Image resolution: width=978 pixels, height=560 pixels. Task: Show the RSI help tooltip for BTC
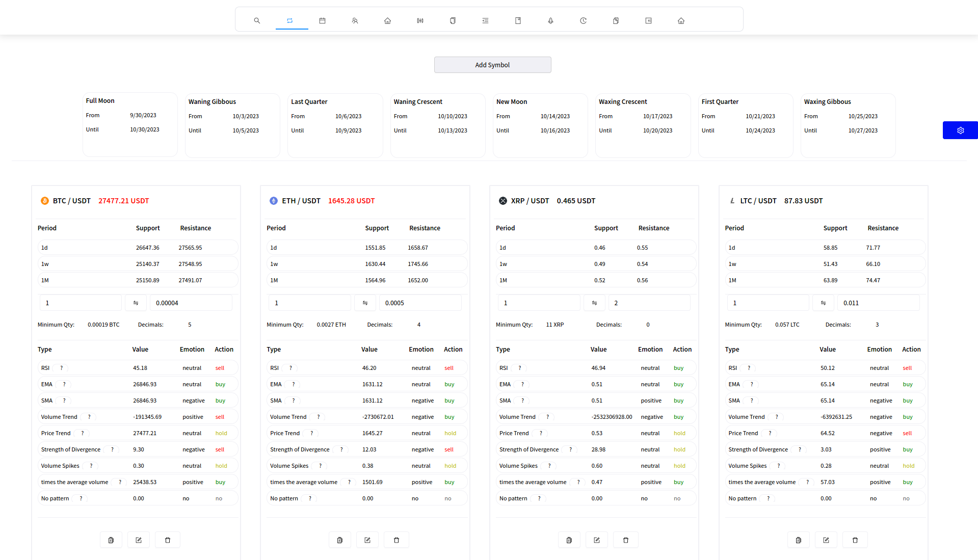point(62,368)
